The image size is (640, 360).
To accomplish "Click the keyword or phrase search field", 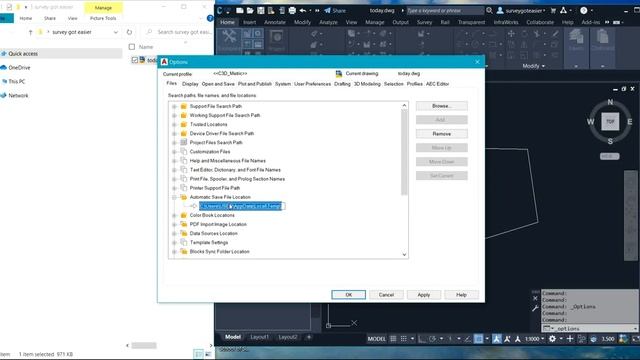I will 445,11.
